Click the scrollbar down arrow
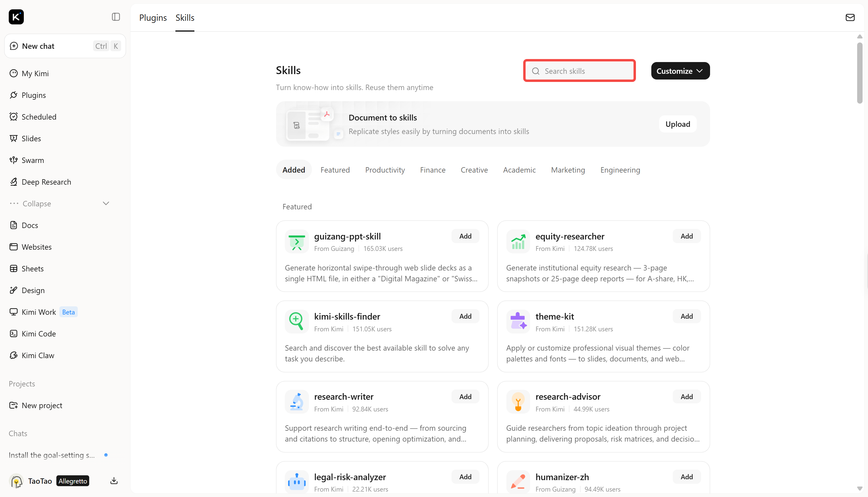This screenshot has height=497, width=868. (860, 489)
